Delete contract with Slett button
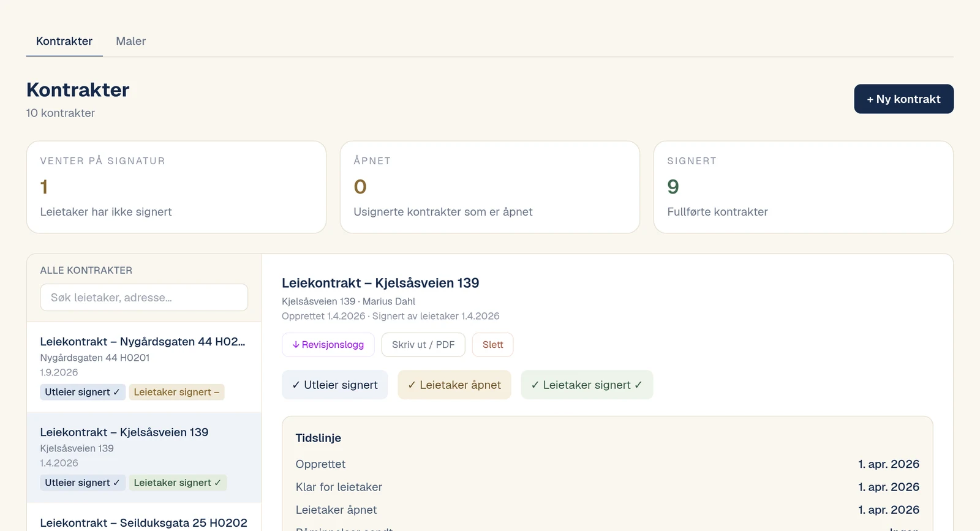 [492, 345]
